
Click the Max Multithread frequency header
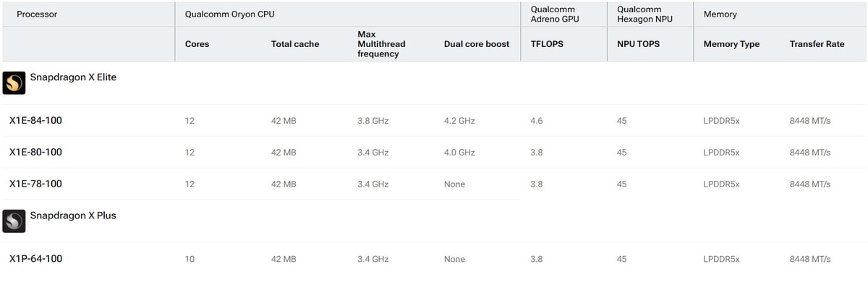coord(381,44)
